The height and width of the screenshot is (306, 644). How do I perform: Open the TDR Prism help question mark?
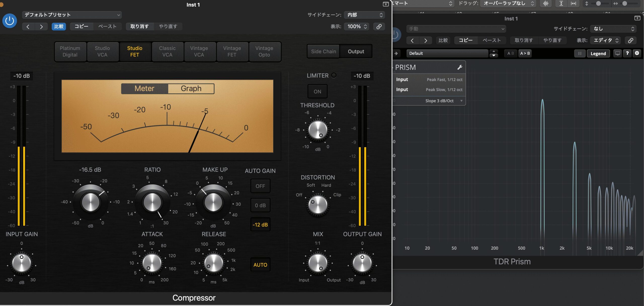click(627, 53)
